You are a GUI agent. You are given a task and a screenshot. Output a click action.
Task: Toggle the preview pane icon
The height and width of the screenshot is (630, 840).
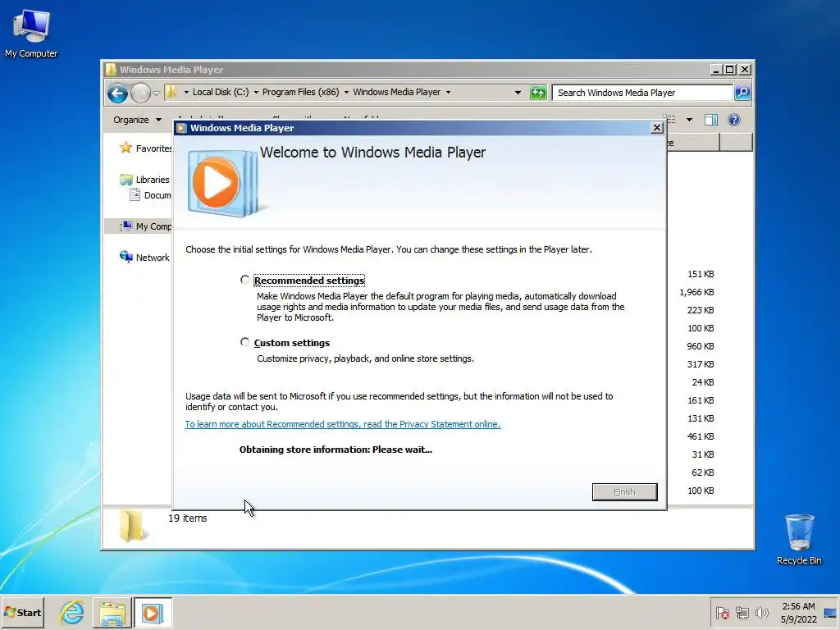click(x=711, y=120)
